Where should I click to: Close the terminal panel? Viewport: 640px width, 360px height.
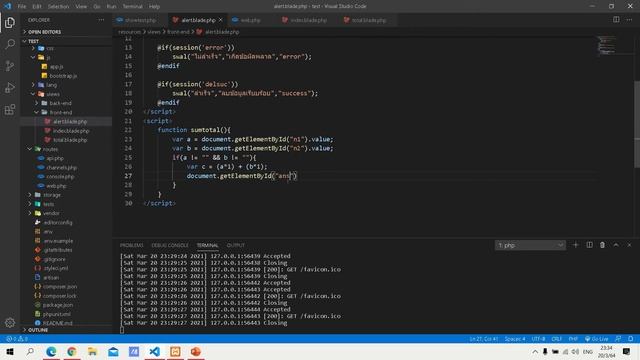pos(629,245)
